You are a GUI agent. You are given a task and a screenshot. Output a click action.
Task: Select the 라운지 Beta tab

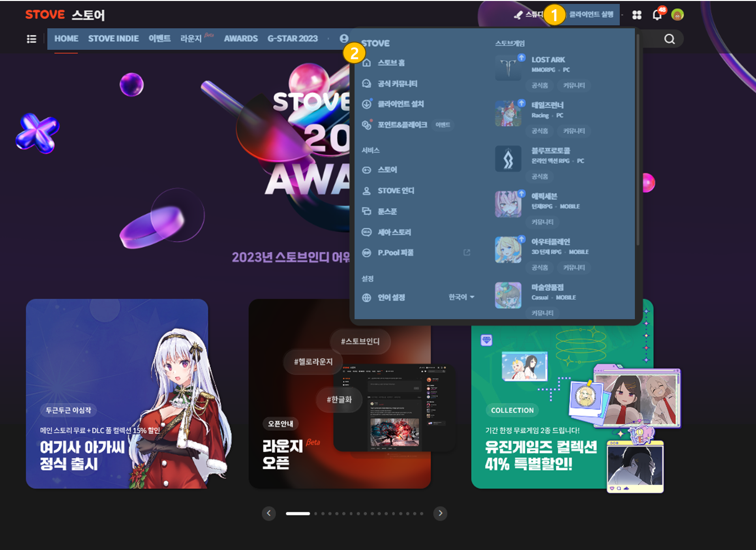(197, 38)
